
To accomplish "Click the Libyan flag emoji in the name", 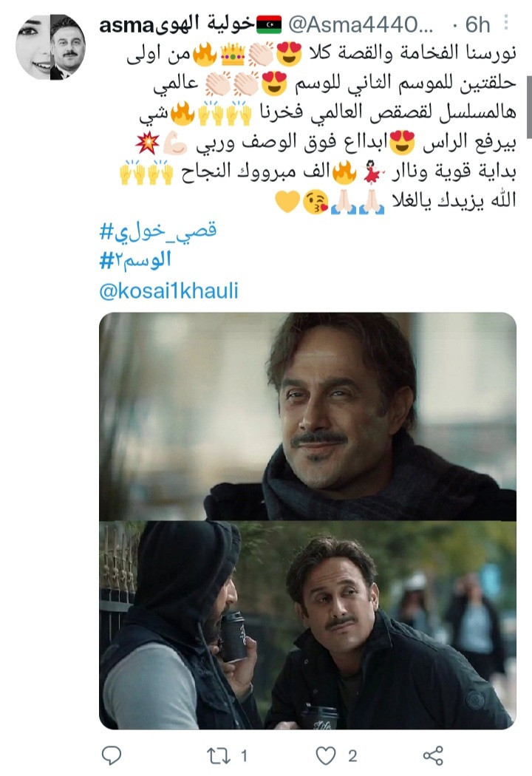I will pos(269,24).
